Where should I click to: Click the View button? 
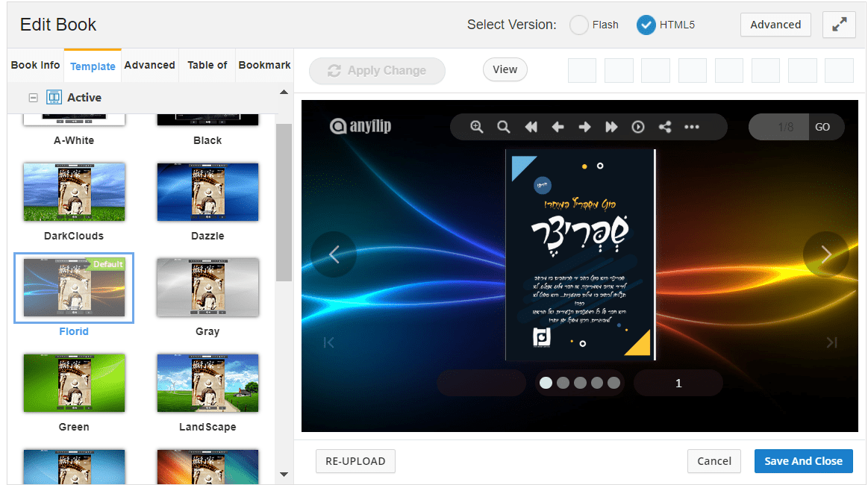(505, 69)
